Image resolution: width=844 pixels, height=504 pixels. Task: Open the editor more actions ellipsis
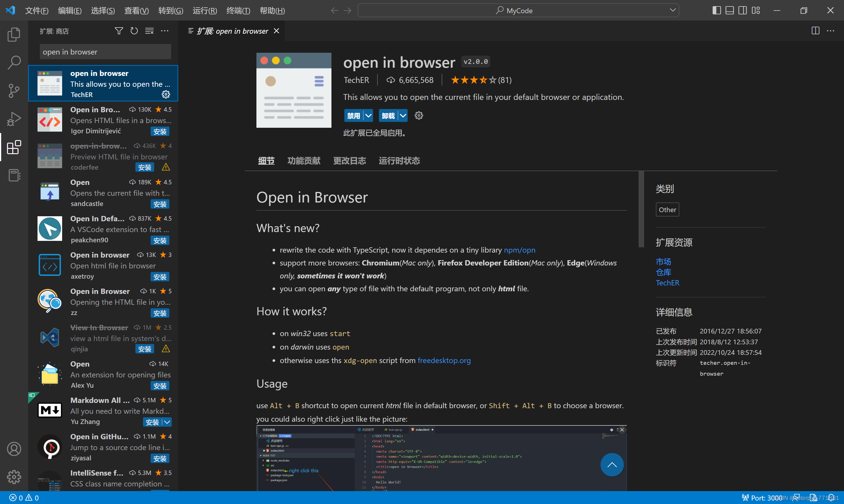pyautogui.click(x=831, y=31)
